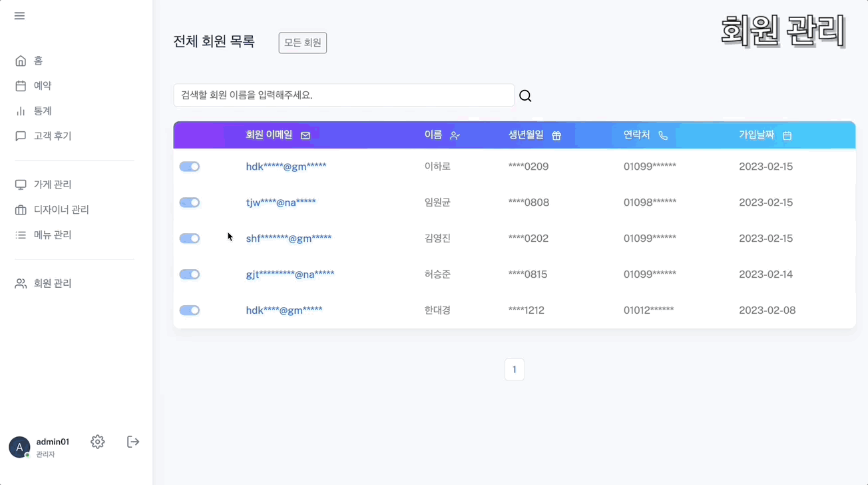Click the calendar icon beside 예약
The height and width of the screenshot is (485, 868).
[21, 86]
